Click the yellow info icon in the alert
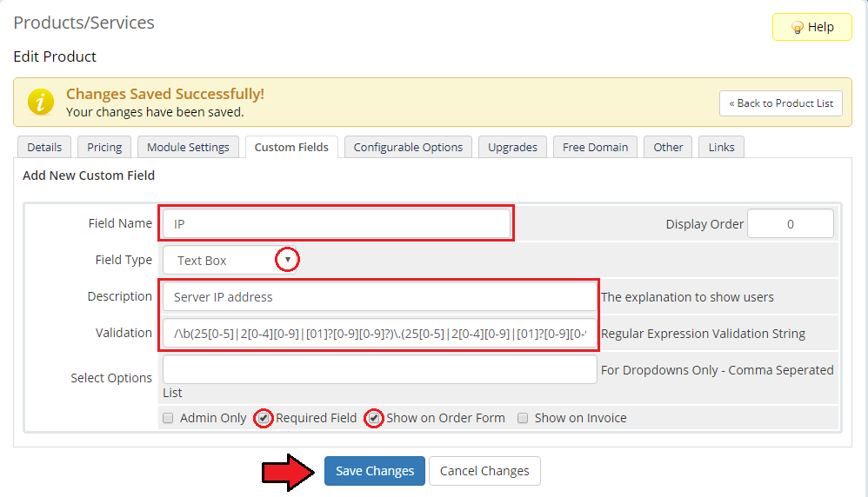868x497 pixels. point(41,103)
